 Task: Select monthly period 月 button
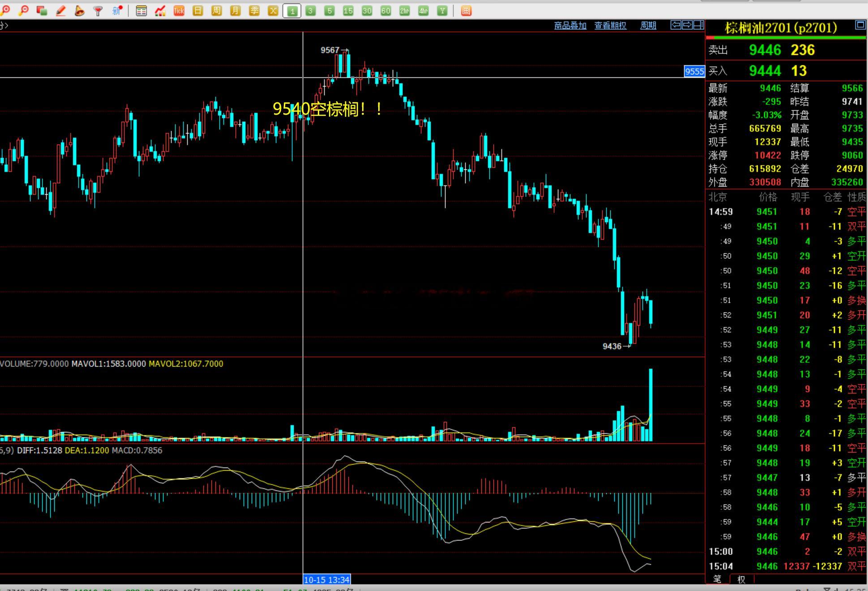tap(235, 11)
